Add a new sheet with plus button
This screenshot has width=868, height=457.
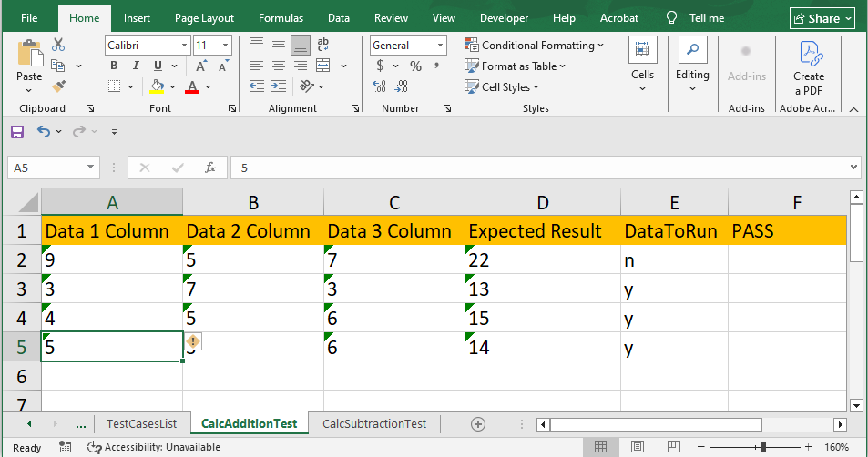(478, 424)
